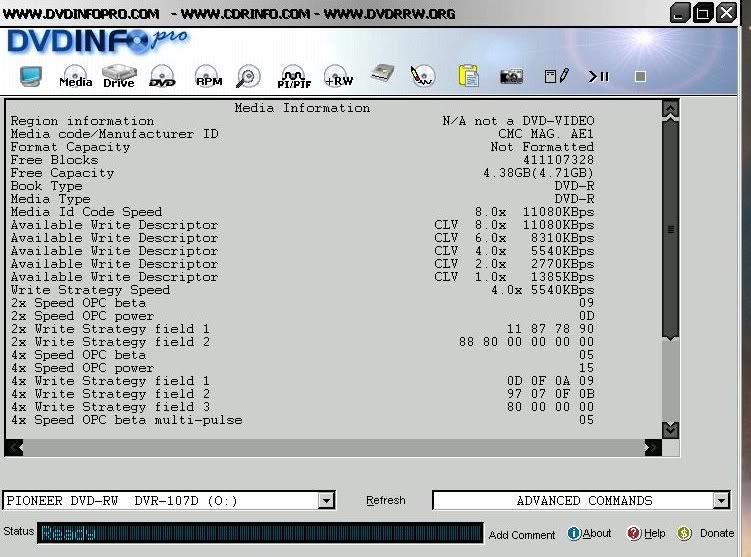Viewport: 751px width, 557px height.
Task: Click the horizontal scroll right arrow
Action: [653, 448]
